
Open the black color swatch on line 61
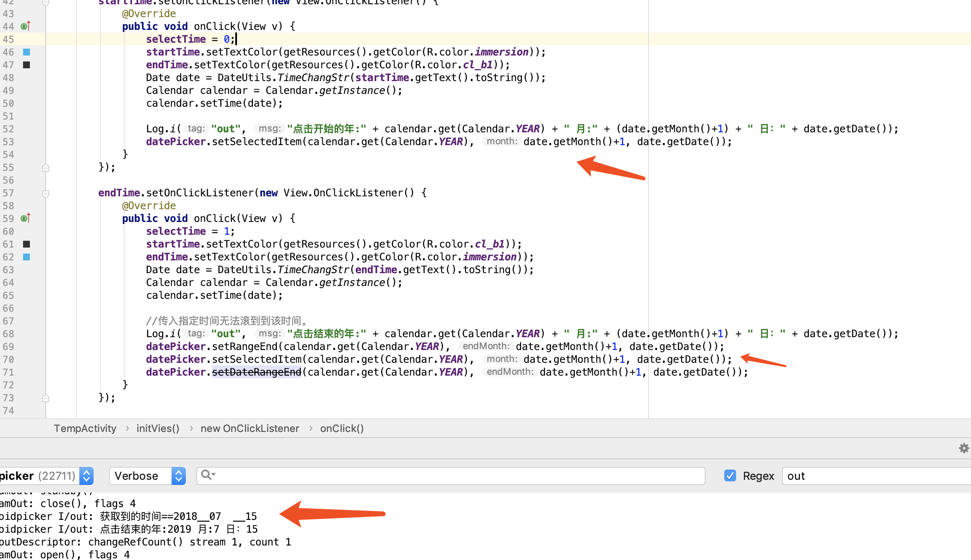coord(26,244)
